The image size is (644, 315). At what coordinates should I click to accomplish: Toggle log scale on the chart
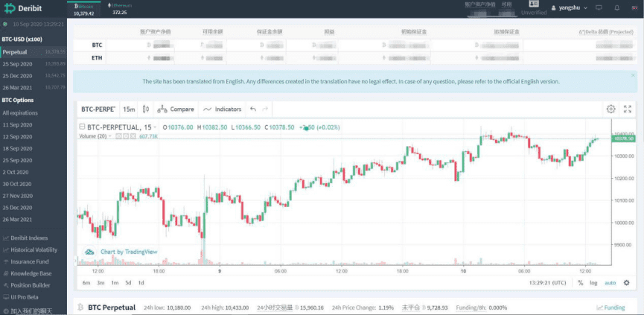pos(593,282)
